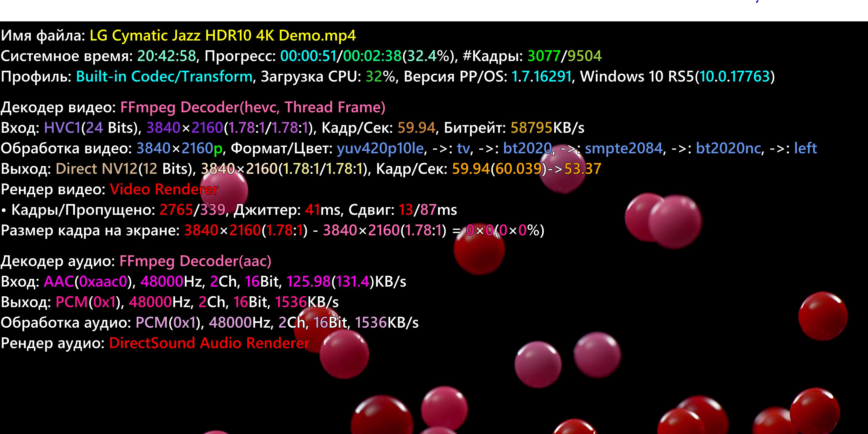Click the version number 1.7.16291

(x=542, y=76)
